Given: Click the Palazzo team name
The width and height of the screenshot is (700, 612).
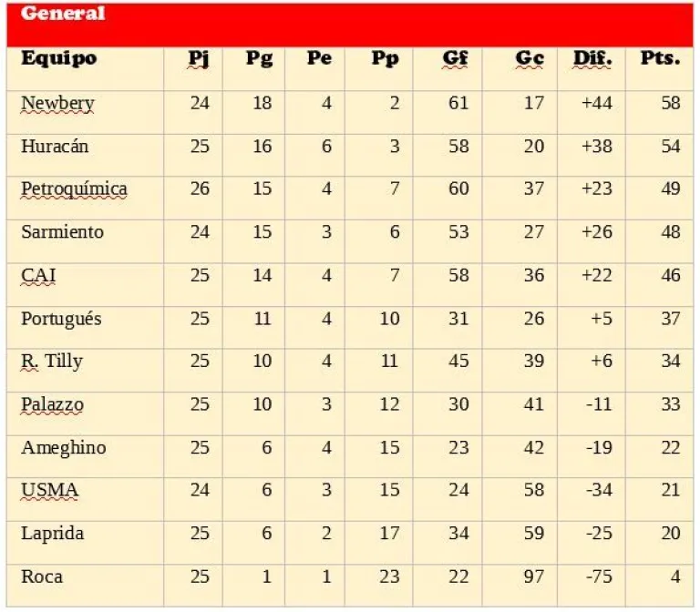Looking at the screenshot, I should point(52,404).
